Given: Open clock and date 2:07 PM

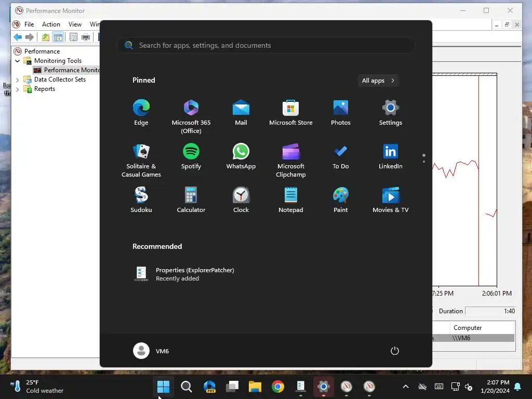Looking at the screenshot, I should (x=495, y=387).
